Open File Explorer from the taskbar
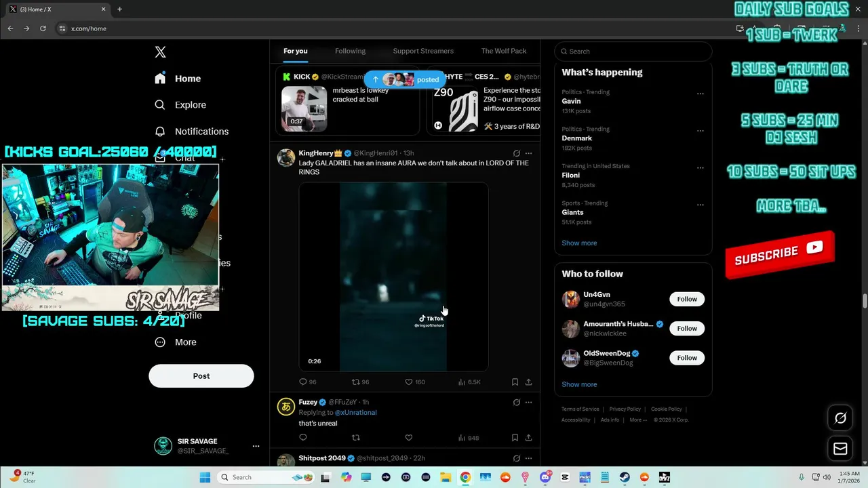This screenshot has width=868, height=488. (446, 477)
